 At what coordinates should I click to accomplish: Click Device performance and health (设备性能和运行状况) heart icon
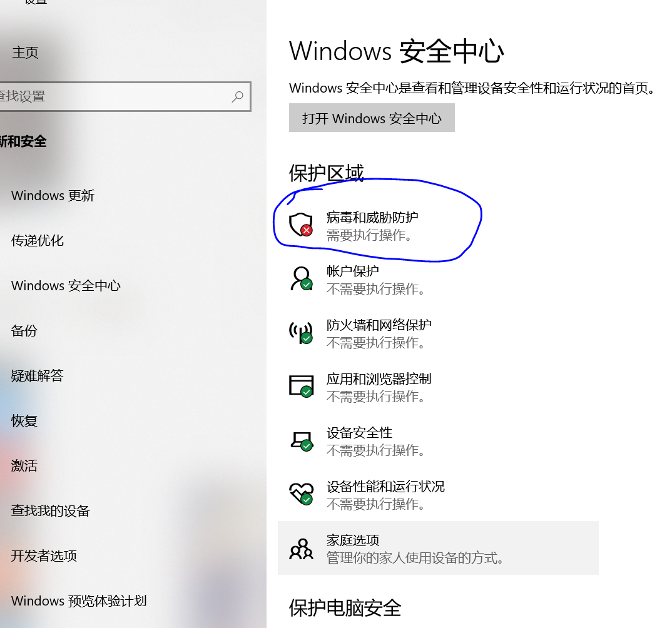coord(301,494)
